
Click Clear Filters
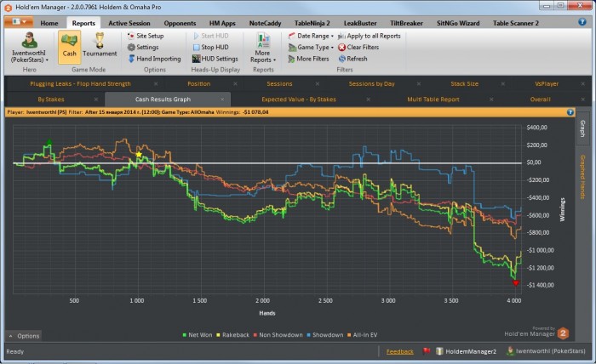pyautogui.click(x=358, y=47)
